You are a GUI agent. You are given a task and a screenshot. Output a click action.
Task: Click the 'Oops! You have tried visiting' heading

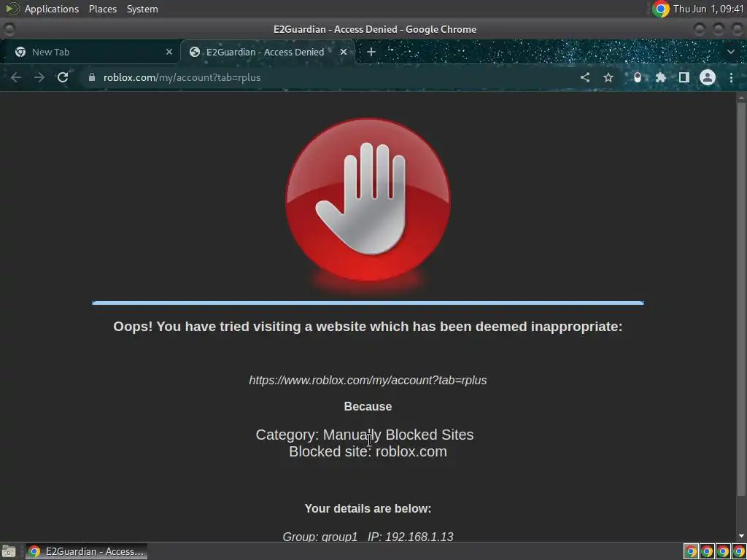point(368,327)
